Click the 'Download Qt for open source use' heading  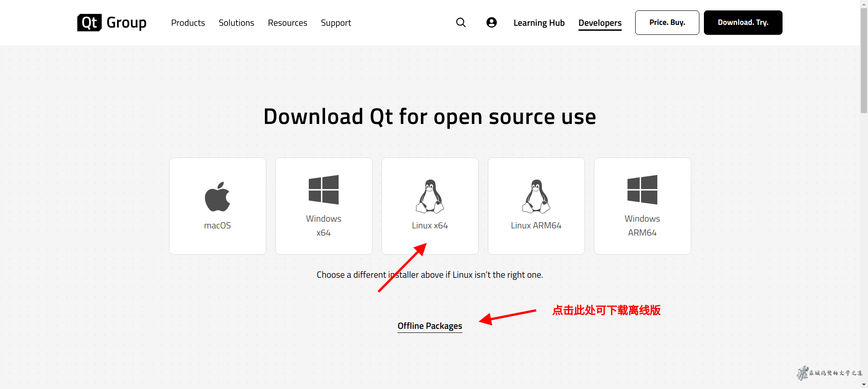pos(430,117)
